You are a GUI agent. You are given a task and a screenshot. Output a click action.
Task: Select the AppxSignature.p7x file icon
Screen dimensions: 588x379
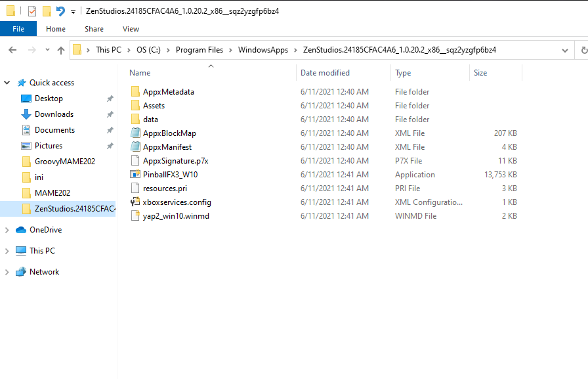(135, 161)
